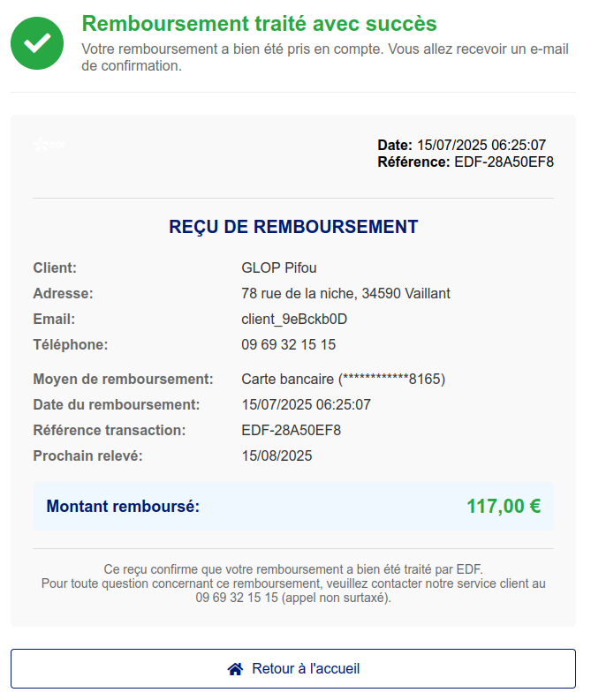Click the home icon in the return button

point(235,669)
